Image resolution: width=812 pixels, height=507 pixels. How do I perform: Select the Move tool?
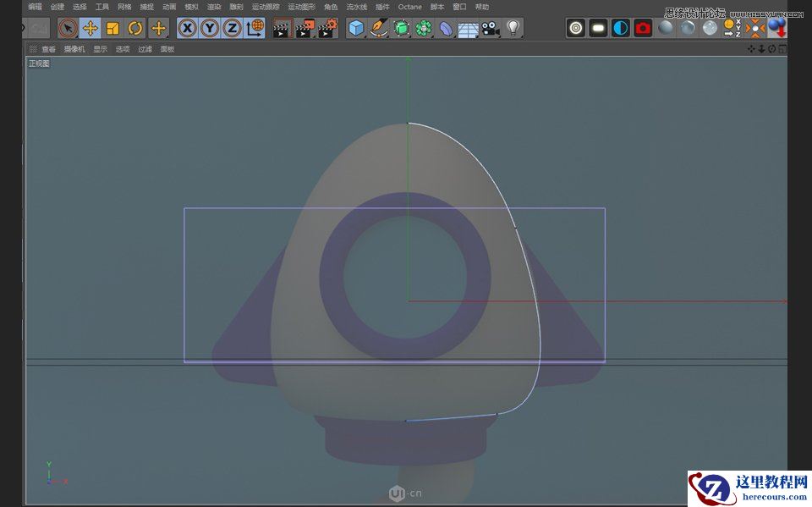[91, 29]
